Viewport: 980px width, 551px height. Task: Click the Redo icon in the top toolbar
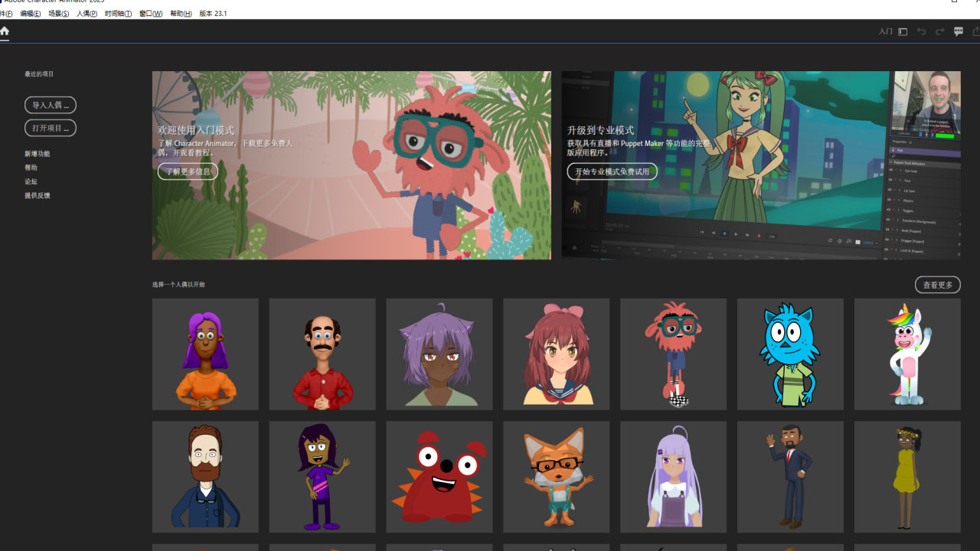(940, 31)
